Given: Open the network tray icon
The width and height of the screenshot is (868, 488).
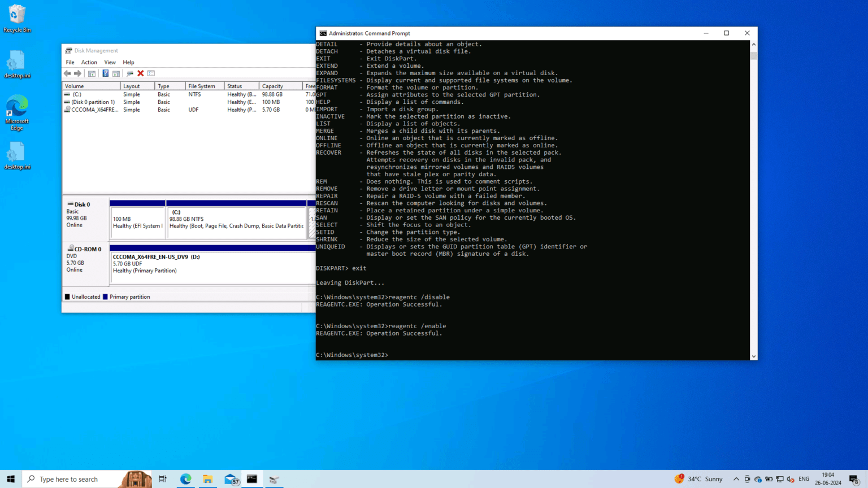Looking at the screenshot, I should 780,479.
